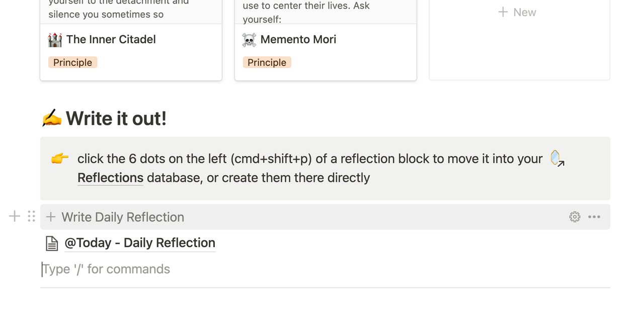Click the Principle tag on The Inner Citadel
This screenshot has width=644, height=313.
click(x=72, y=63)
